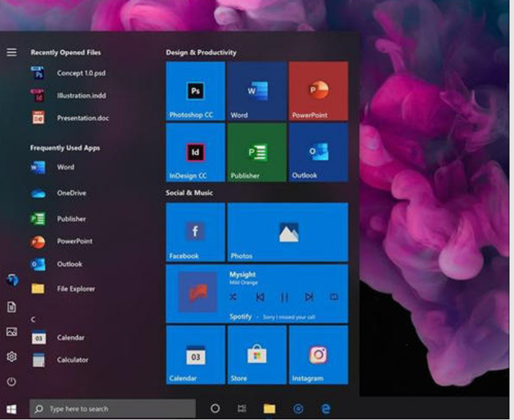Click the Spotify album art thumbnail
The width and height of the screenshot is (514, 420).
point(197,292)
